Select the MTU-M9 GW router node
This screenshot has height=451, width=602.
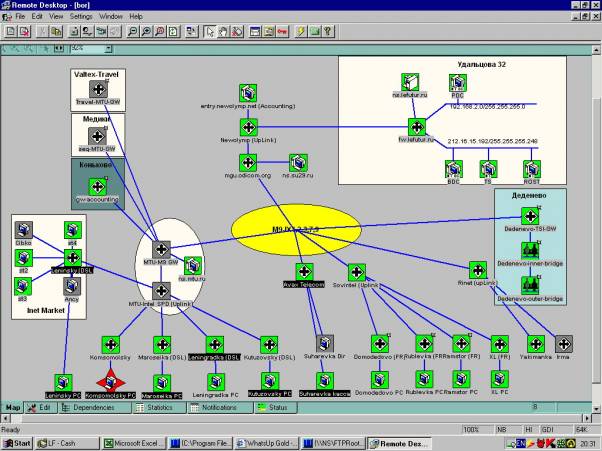[161, 249]
